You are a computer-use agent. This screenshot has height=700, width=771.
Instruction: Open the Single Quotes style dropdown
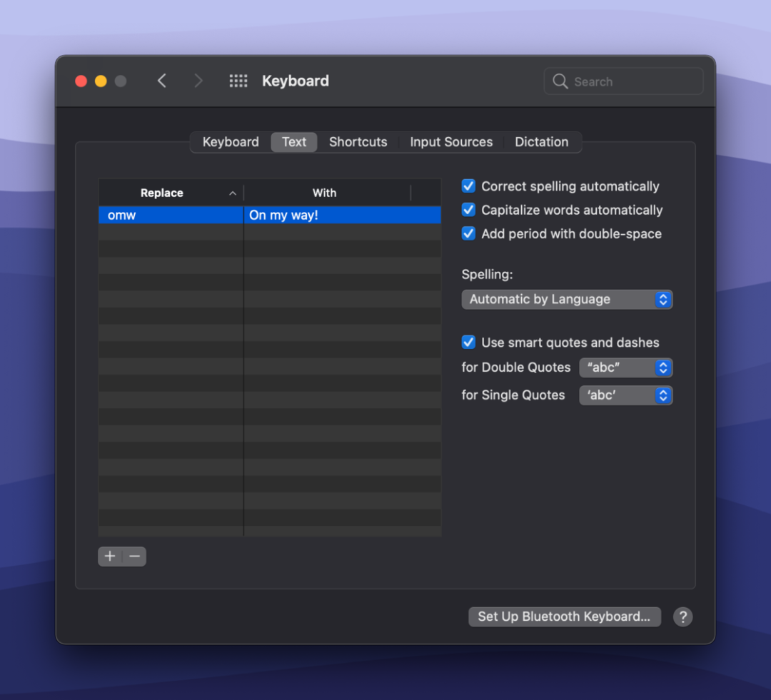[x=625, y=395]
